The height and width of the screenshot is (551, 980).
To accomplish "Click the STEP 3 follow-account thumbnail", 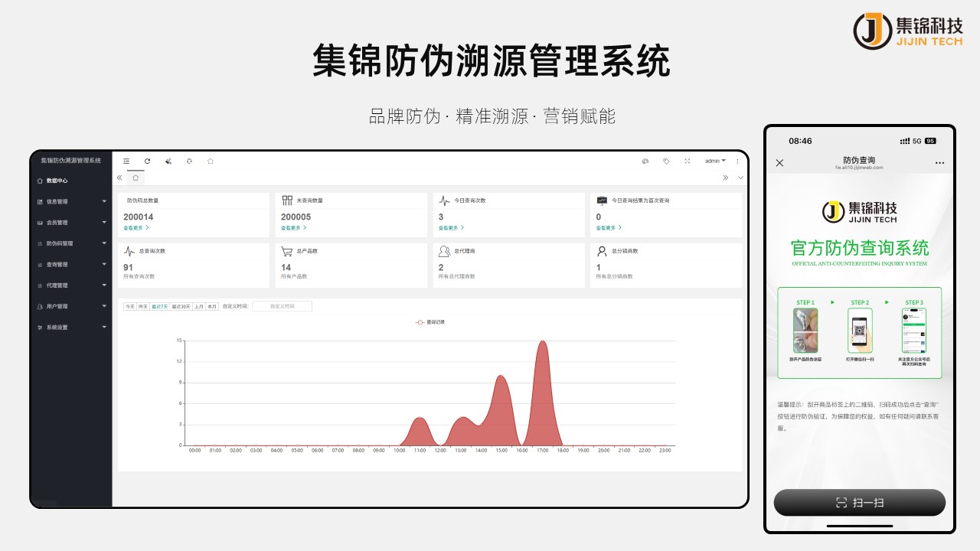I will 914,331.
